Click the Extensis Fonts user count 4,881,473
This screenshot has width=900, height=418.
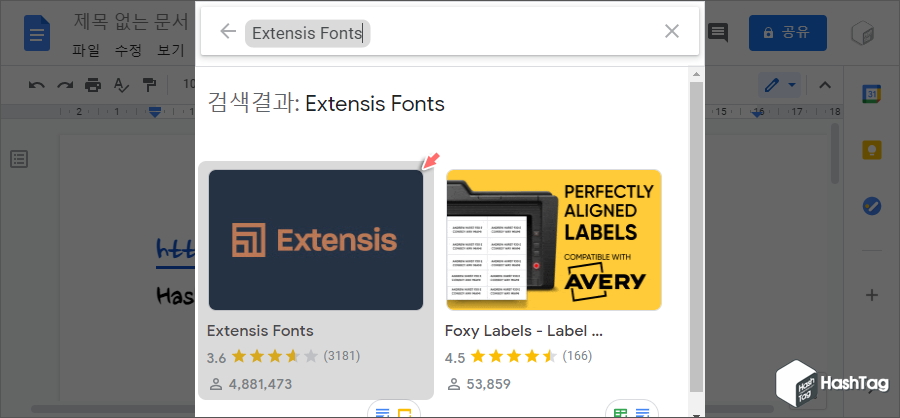(x=260, y=384)
